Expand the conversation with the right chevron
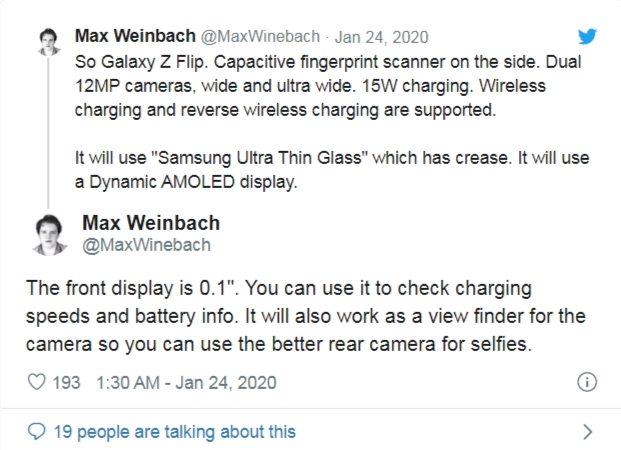 click(x=587, y=432)
